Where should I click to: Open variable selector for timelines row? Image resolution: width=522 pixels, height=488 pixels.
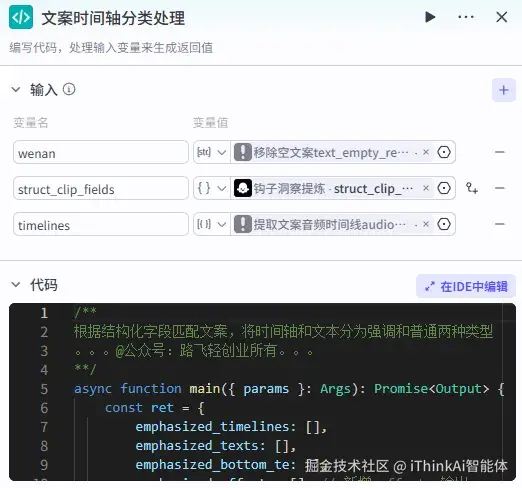pos(444,224)
